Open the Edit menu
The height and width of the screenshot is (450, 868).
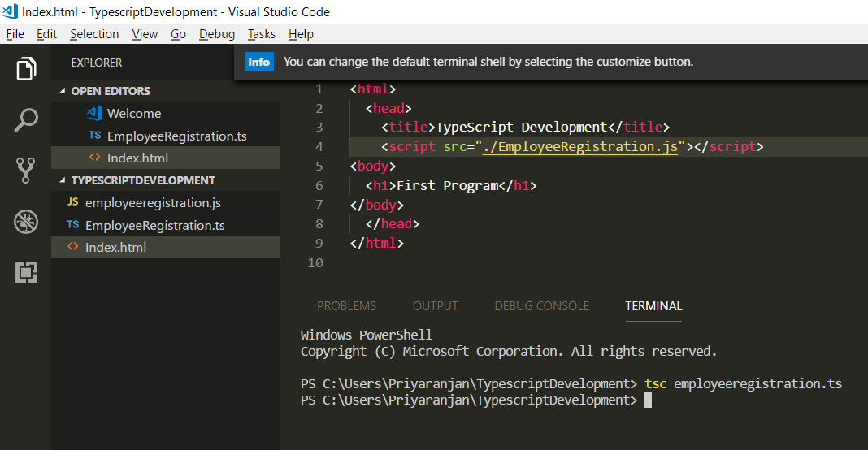pos(46,34)
